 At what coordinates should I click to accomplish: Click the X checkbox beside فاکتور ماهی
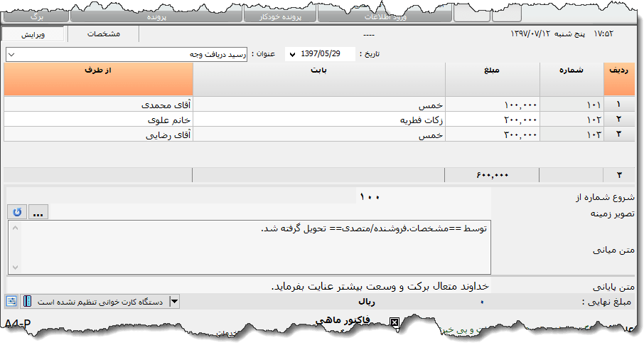(395, 322)
